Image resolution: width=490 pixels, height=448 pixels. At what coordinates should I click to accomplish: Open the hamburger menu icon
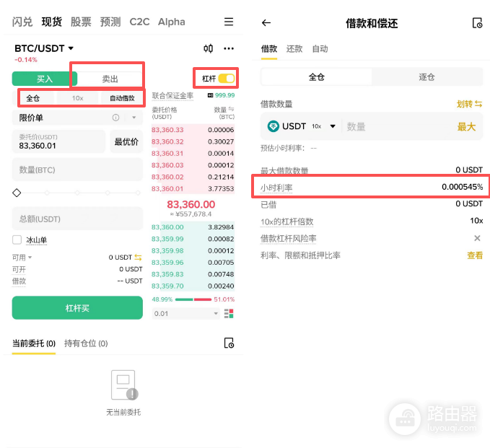pyautogui.click(x=229, y=22)
